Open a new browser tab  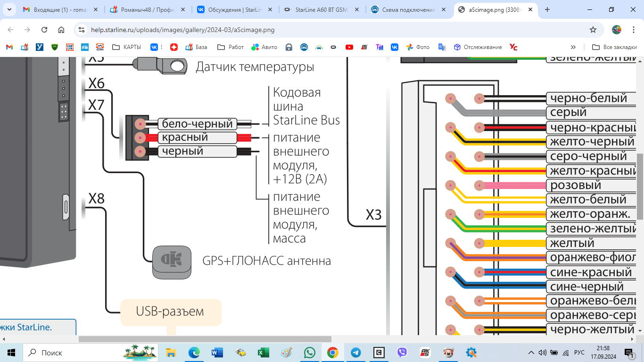[547, 9]
